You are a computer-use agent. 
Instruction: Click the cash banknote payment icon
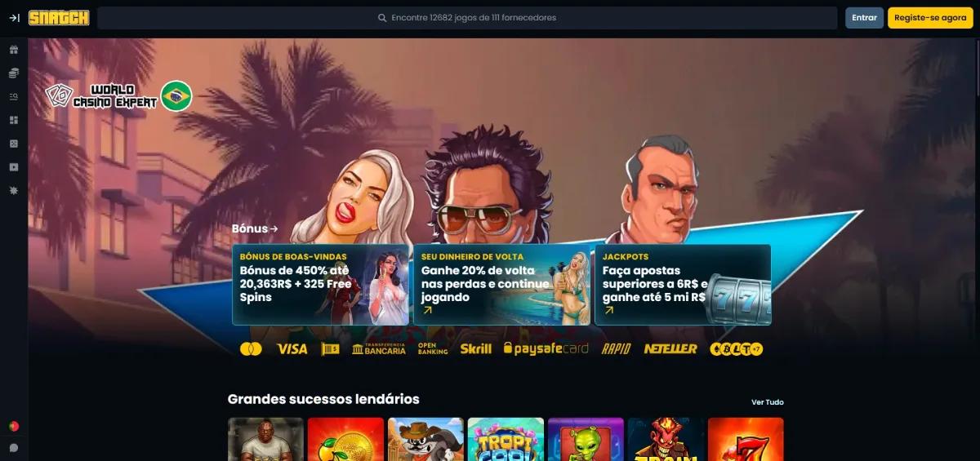click(330, 349)
